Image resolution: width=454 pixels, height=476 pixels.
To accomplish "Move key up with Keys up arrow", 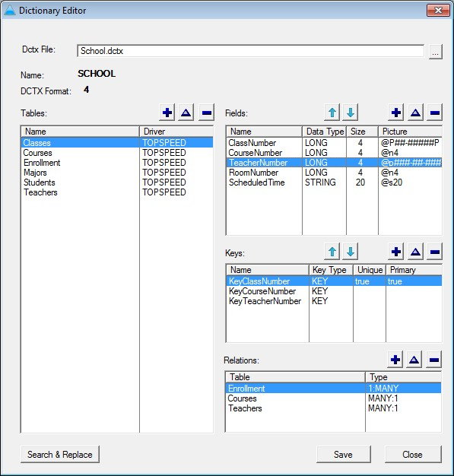I will (332, 252).
